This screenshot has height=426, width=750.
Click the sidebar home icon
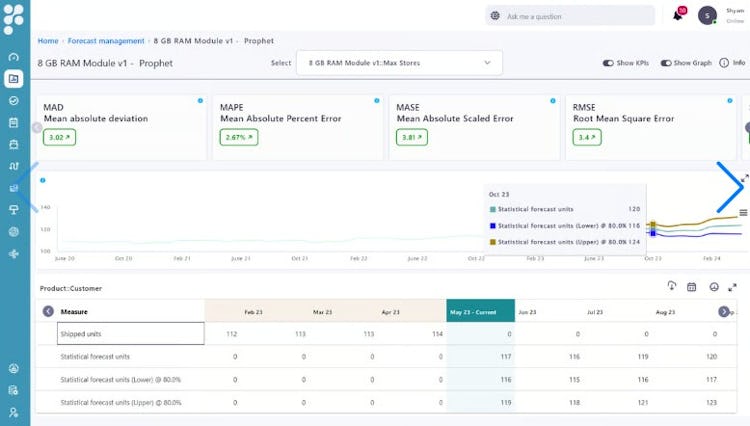(x=14, y=56)
